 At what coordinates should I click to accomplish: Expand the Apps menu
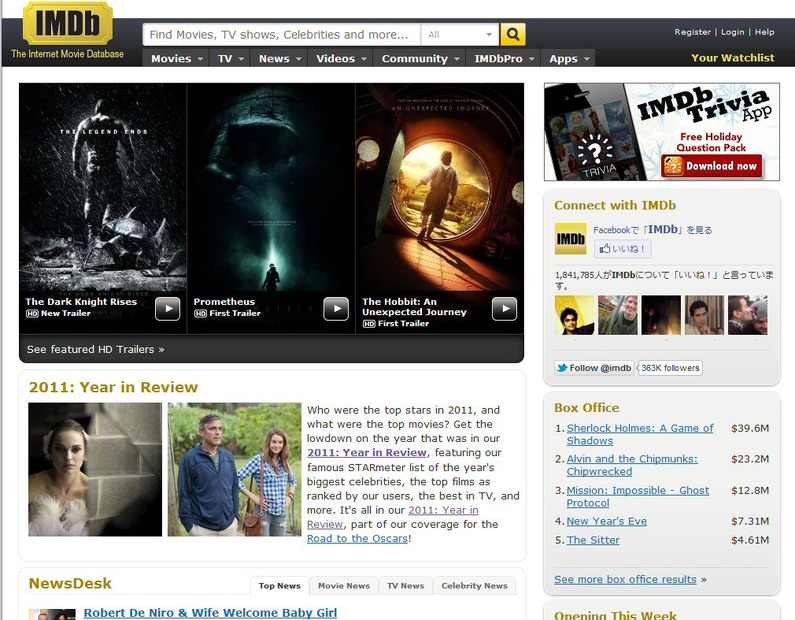(x=568, y=58)
